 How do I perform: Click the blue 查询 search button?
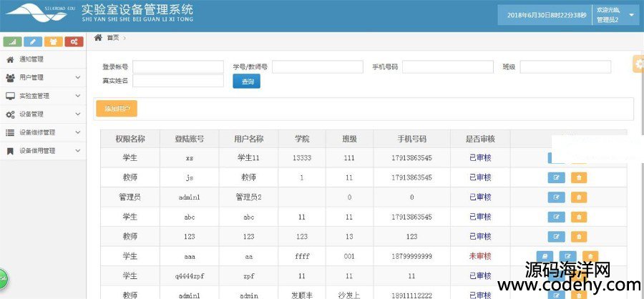[x=247, y=82]
